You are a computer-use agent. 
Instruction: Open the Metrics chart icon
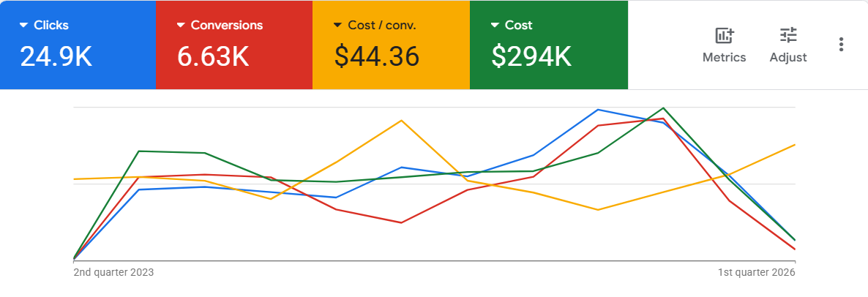(724, 35)
